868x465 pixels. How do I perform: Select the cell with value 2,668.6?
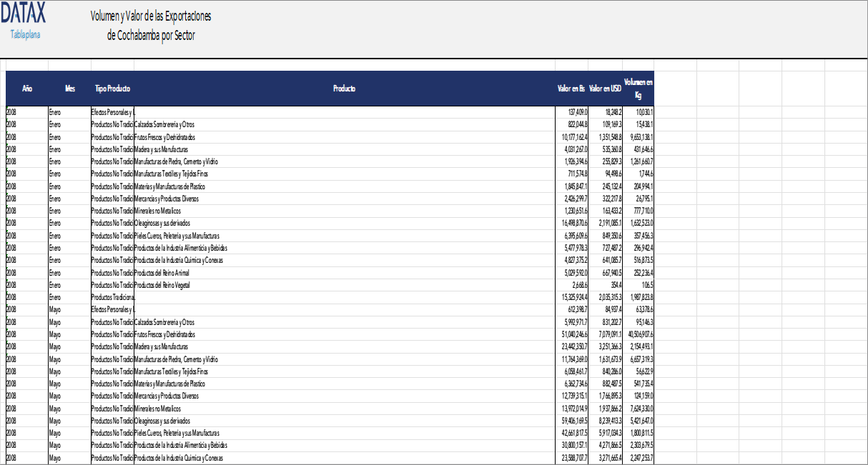[573, 285]
